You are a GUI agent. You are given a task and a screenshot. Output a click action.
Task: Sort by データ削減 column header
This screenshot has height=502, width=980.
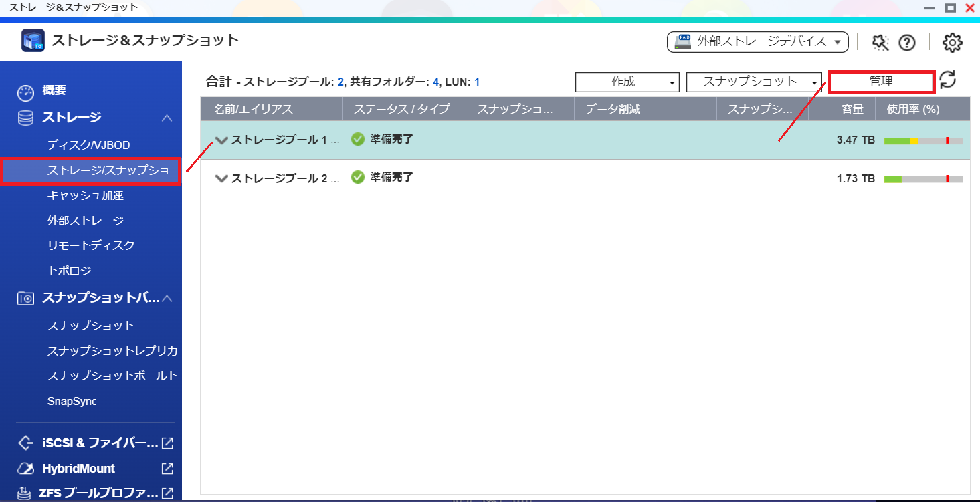tap(645, 109)
